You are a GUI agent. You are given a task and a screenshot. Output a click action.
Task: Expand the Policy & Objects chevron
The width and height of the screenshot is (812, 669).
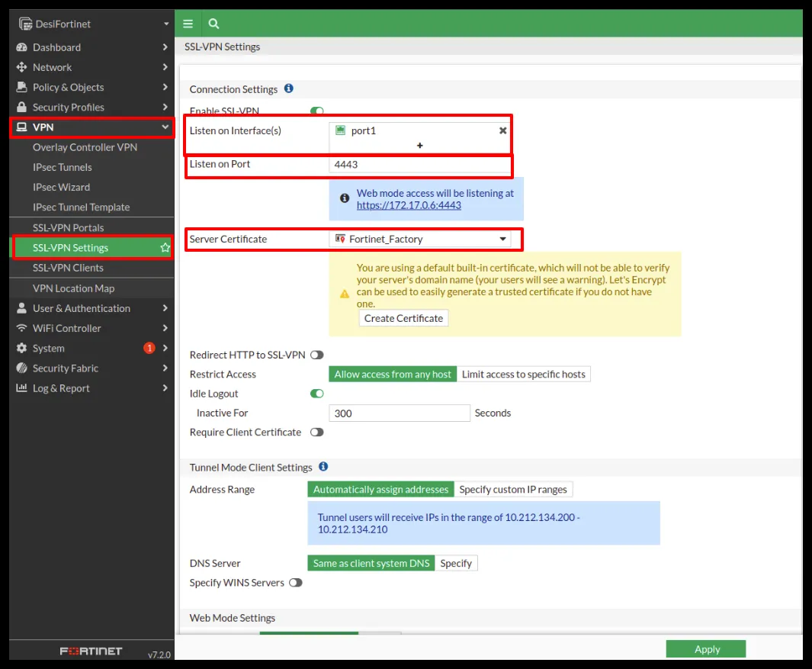pos(165,87)
